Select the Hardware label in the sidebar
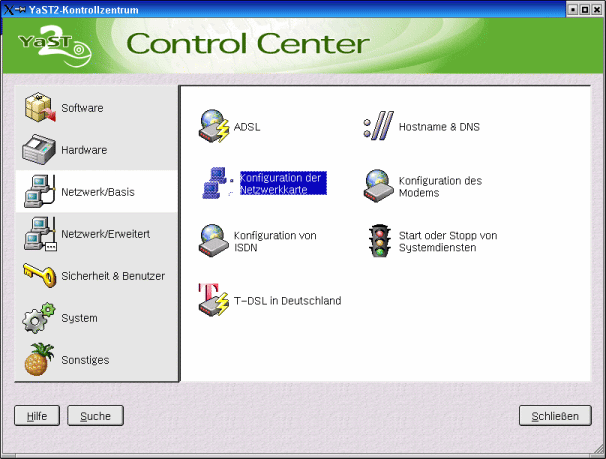 coord(84,150)
